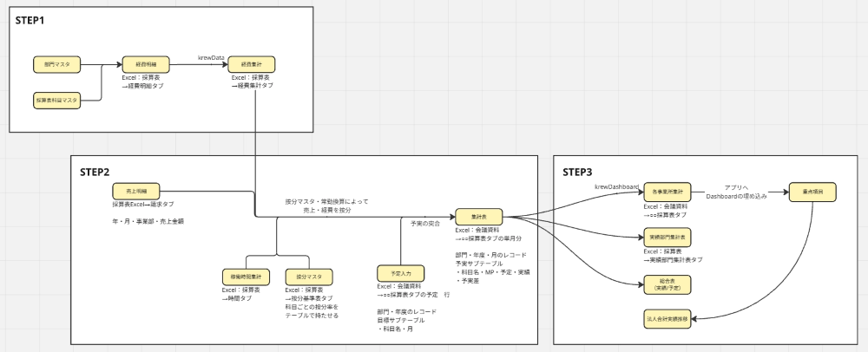This screenshot has height=352, width=868.
Task: Select the "・科目名・月" text
Action: click(x=395, y=329)
